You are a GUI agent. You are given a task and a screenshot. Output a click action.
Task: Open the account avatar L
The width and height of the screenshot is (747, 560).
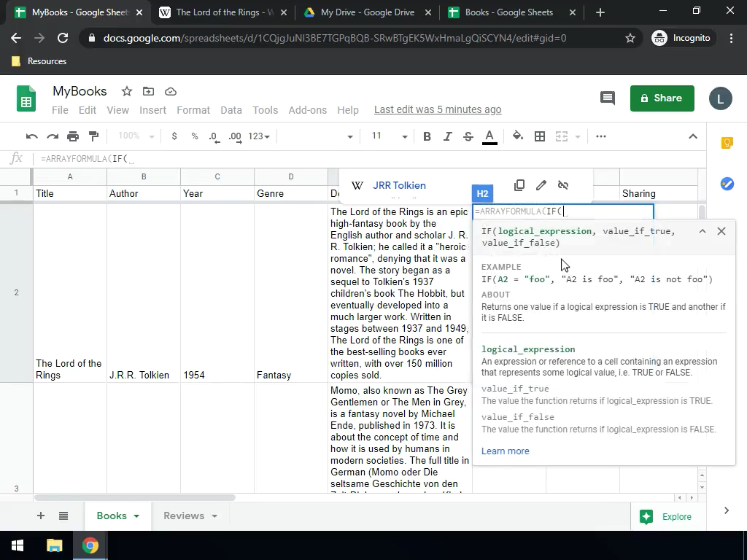(720, 98)
